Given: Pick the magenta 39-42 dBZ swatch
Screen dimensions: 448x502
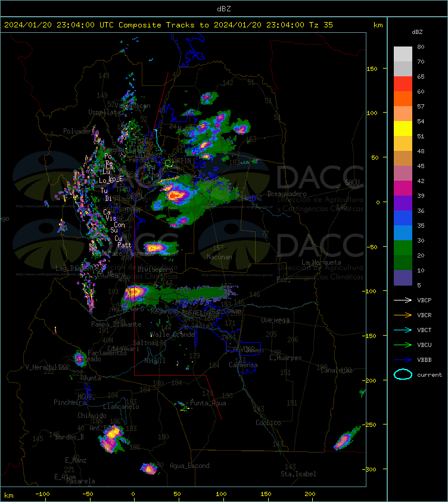Looking at the screenshot, I should coord(403,188).
